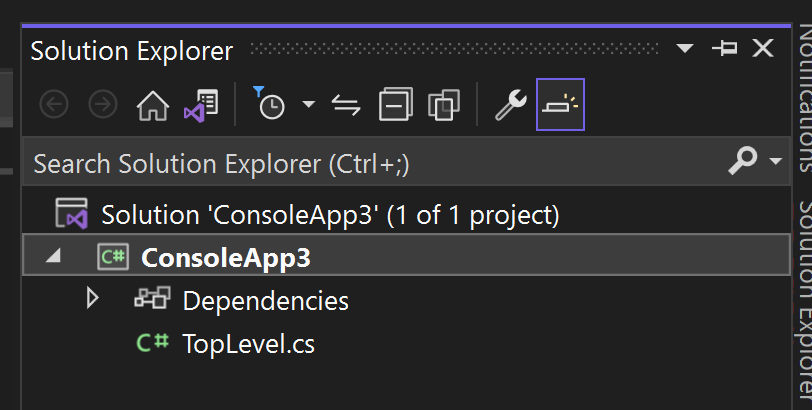The height and width of the screenshot is (410, 812).
Task: Click the auto-hide pin icon
Action: 724,49
